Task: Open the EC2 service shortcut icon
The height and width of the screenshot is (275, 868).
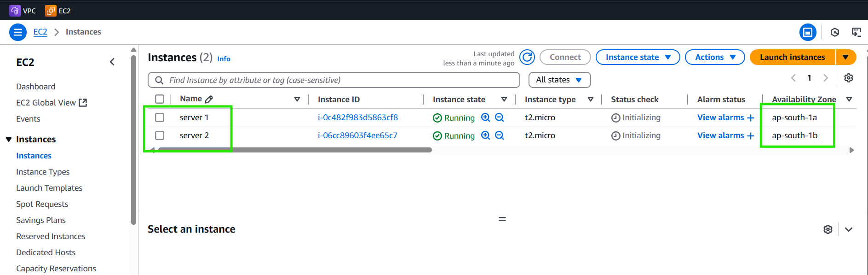Action: point(51,11)
